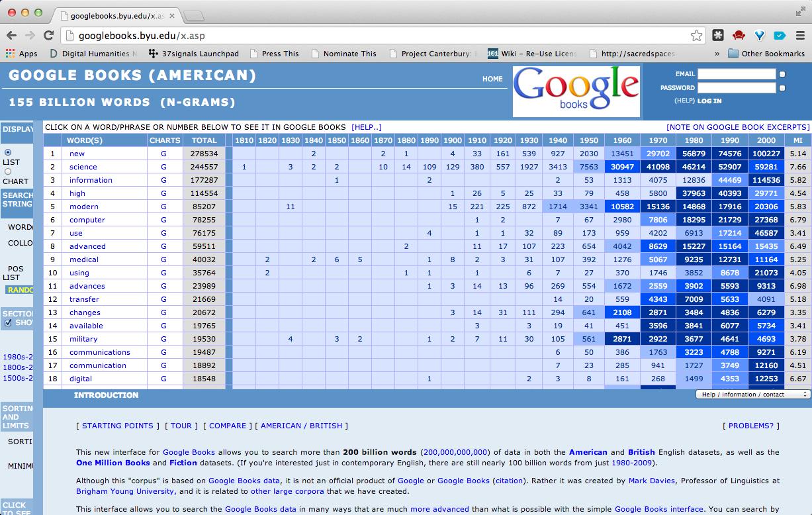
Task: Click the Press This bookmarklet
Action: pyautogui.click(x=274, y=54)
